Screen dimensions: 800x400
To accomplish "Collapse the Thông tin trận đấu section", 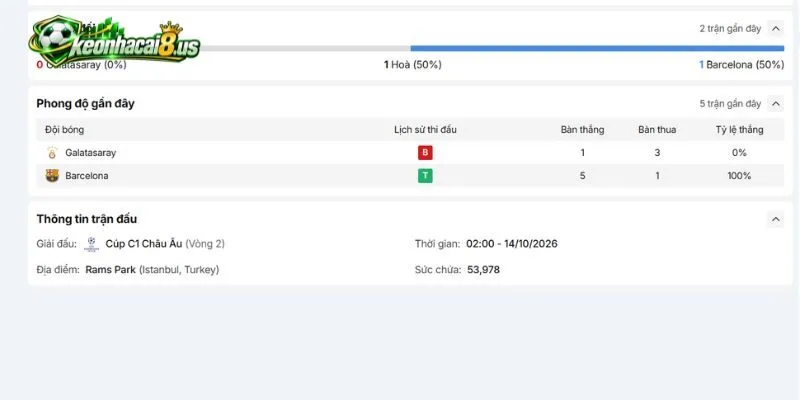I will tap(776, 219).
